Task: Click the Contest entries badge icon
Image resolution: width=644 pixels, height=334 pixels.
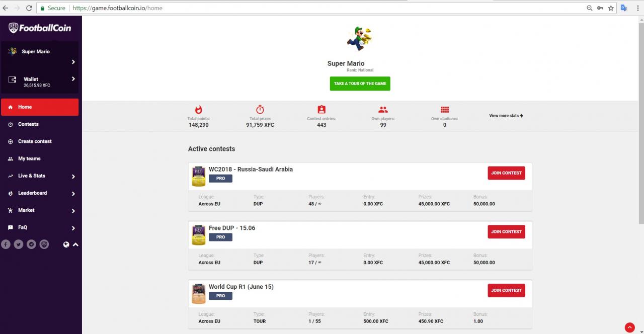Action: tap(321, 109)
